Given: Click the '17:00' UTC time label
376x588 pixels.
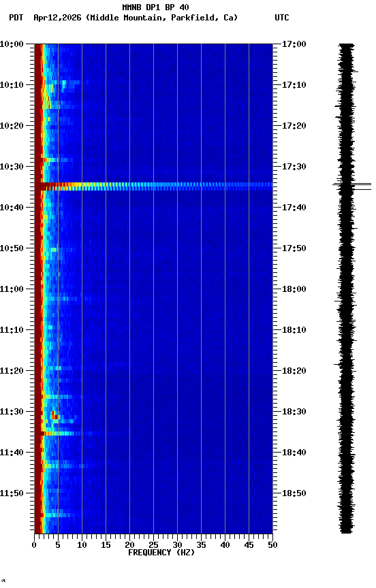Looking at the screenshot, I should tap(294, 44).
